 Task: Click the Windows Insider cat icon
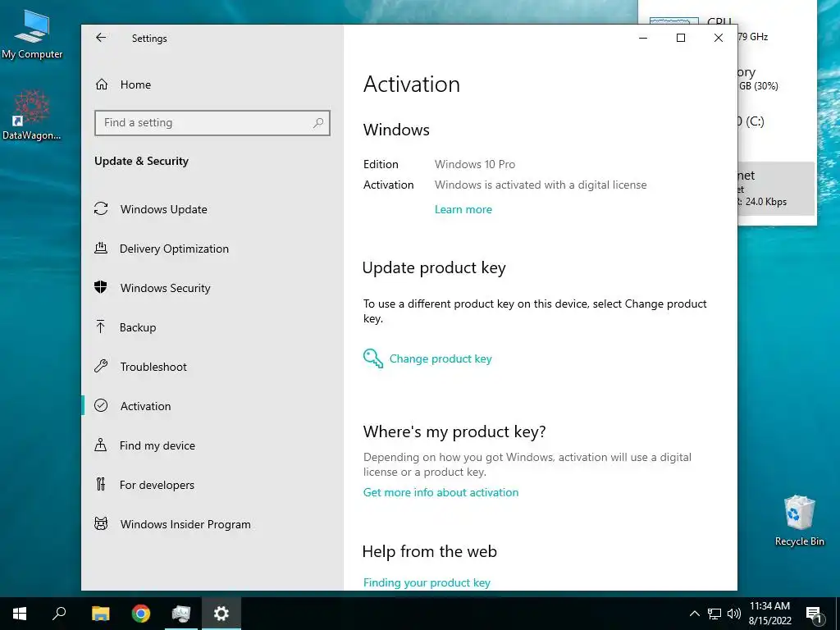point(101,523)
